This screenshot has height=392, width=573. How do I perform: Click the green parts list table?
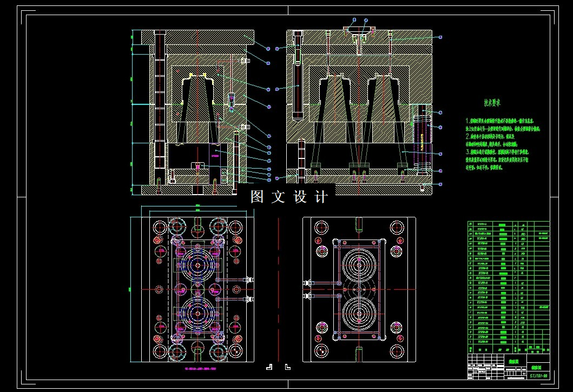click(x=508, y=287)
